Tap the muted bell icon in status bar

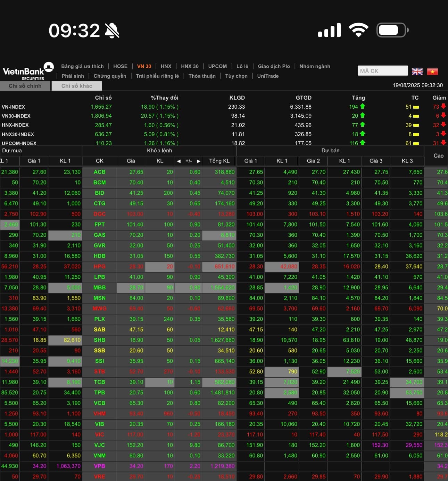(x=112, y=31)
